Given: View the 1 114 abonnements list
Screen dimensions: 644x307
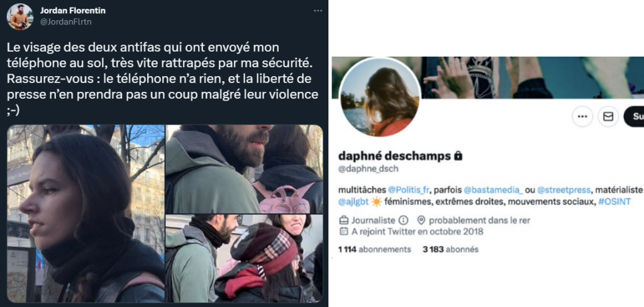Looking at the screenshot, I should [x=374, y=249].
